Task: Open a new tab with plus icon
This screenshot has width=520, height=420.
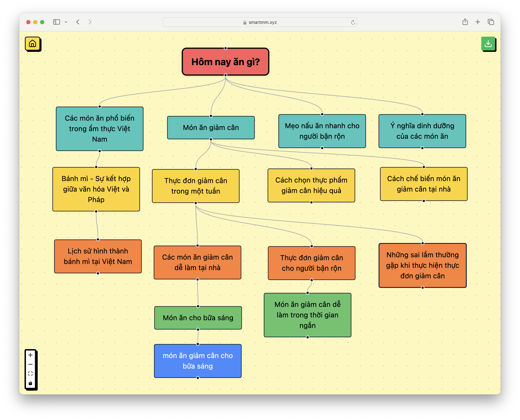Action: click(x=477, y=22)
